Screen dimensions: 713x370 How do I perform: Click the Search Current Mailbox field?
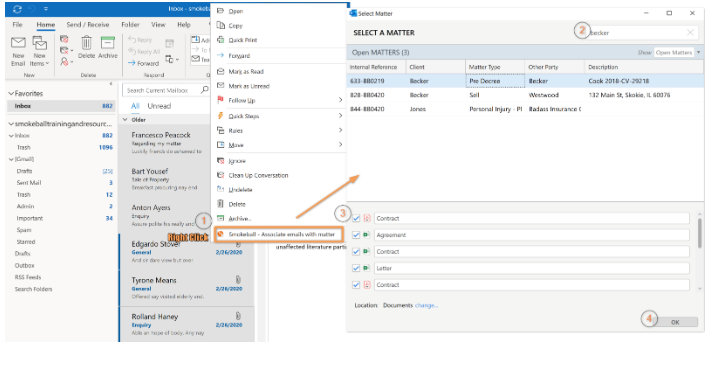click(x=162, y=90)
